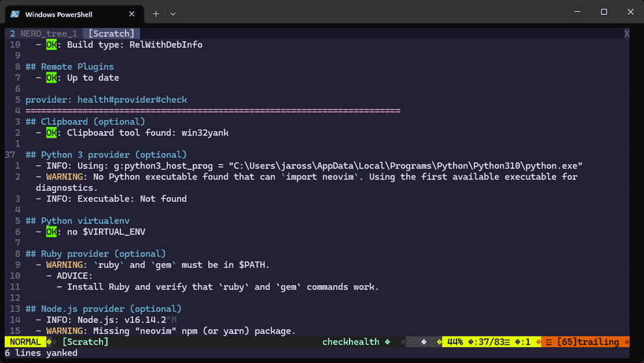Select the [Scratch] tab in the tabline
644x363 pixels.
pos(111,33)
